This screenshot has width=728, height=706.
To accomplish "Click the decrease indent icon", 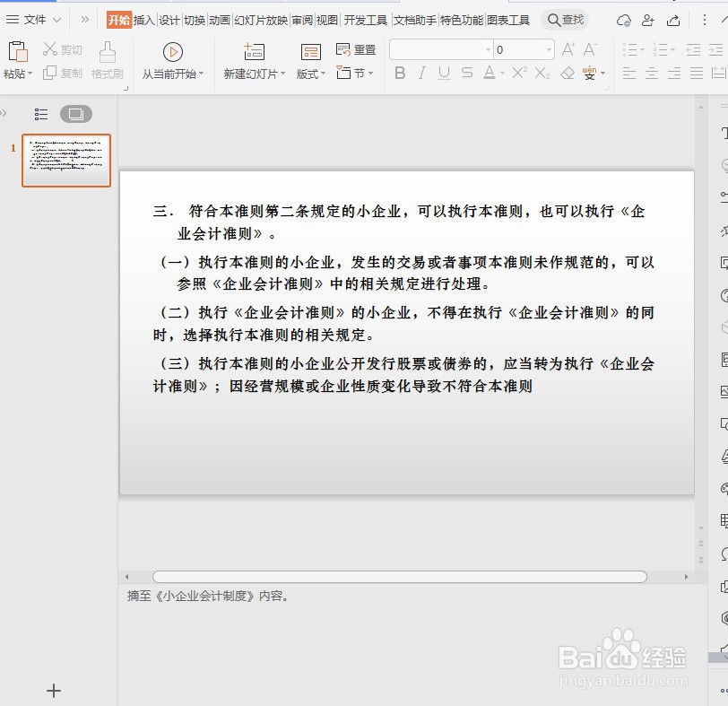I will tap(693, 49).
